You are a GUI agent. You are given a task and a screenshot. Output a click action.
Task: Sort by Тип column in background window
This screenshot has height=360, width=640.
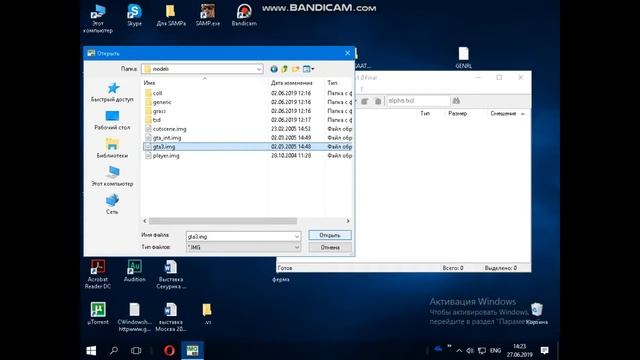pos(425,113)
